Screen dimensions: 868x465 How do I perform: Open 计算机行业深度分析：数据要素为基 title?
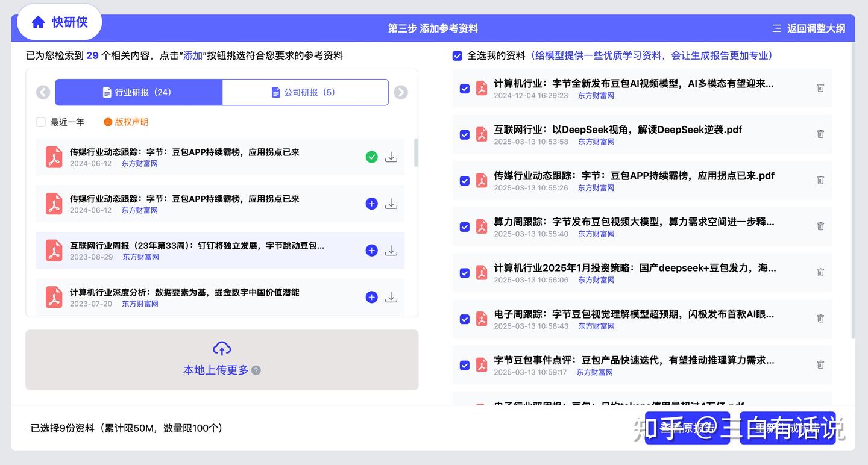(184, 292)
